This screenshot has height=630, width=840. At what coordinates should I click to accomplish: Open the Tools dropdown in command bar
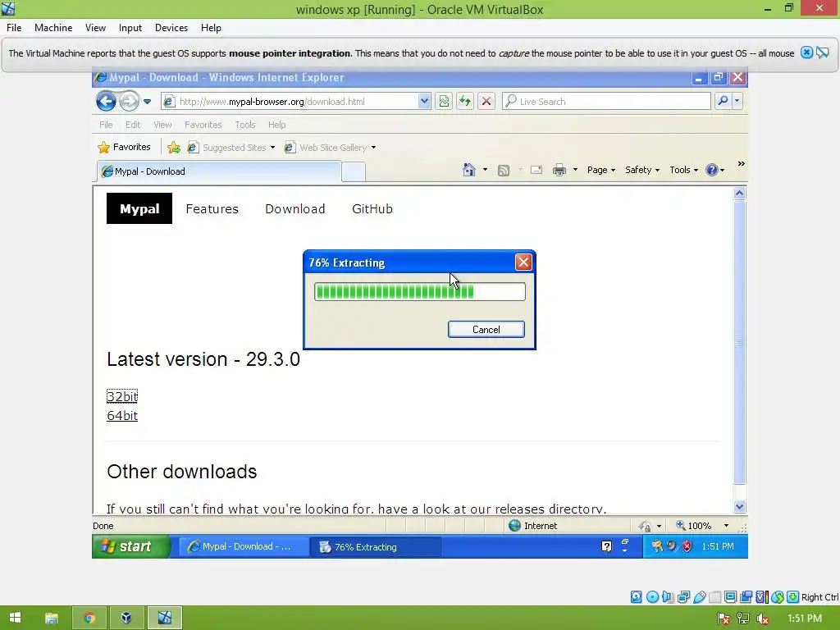tap(683, 170)
